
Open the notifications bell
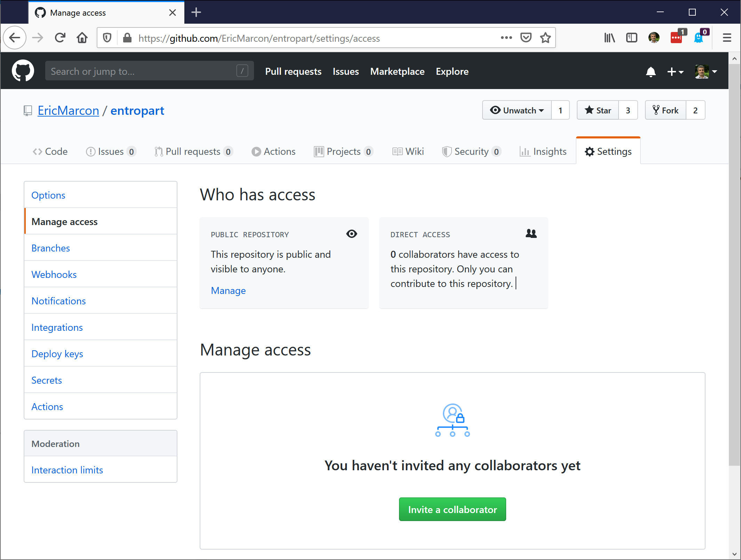tap(651, 72)
